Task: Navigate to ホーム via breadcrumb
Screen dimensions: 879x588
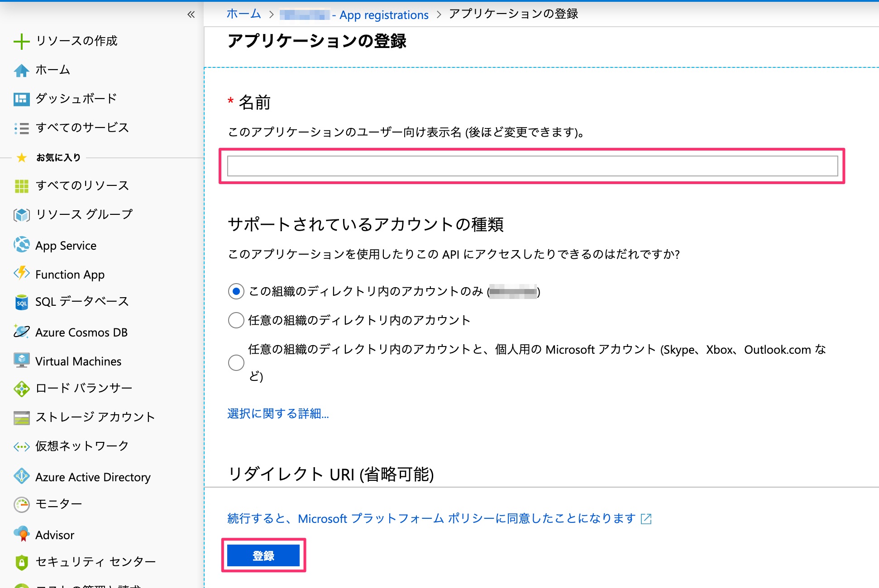Action: point(243,14)
